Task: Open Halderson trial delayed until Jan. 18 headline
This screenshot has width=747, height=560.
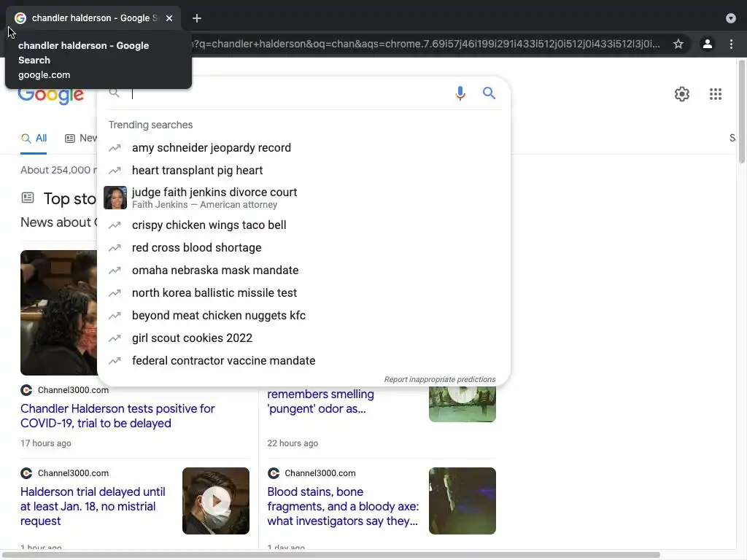Action: [93, 506]
